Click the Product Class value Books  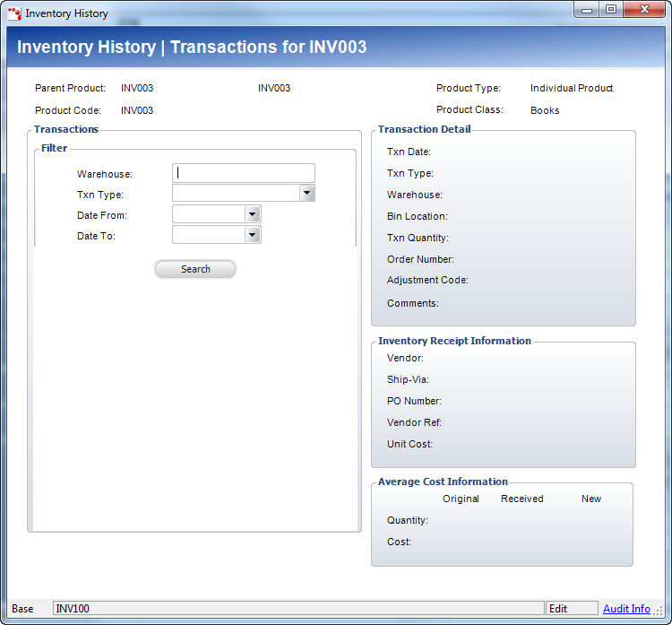pyautogui.click(x=545, y=110)
